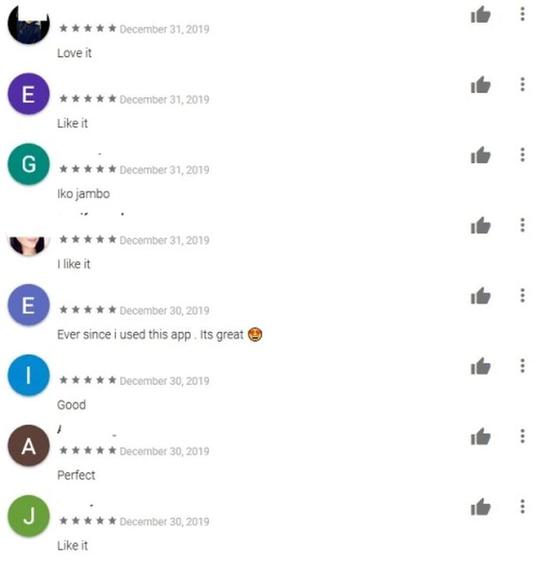This screenshot has height=575, width=550.
Task: Click the star rating on the 'Good' review
Action: 88,380
